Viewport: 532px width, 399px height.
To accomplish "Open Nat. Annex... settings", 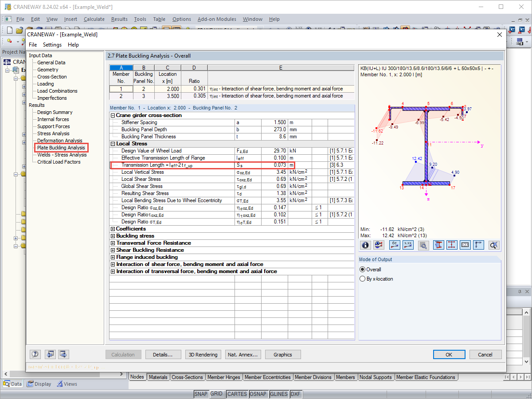I will click(243, 355).
